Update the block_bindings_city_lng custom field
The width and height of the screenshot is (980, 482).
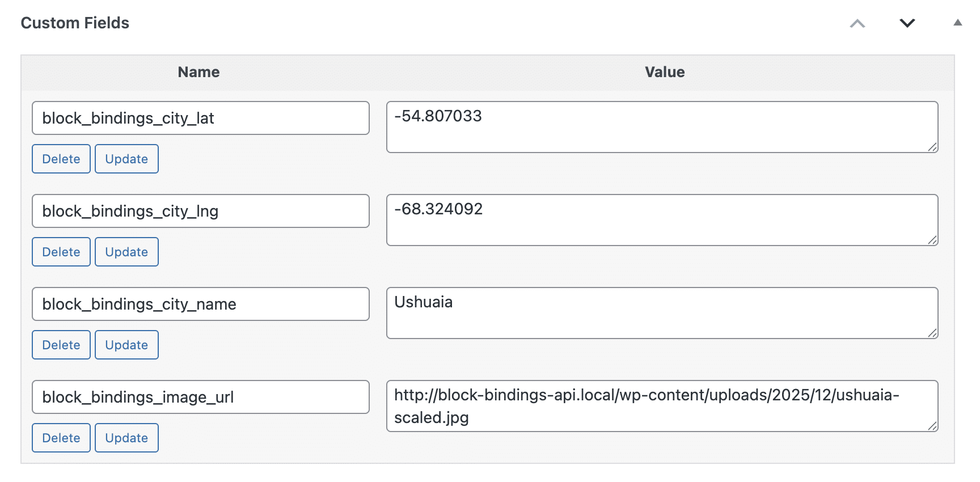(x=126, y=252)
